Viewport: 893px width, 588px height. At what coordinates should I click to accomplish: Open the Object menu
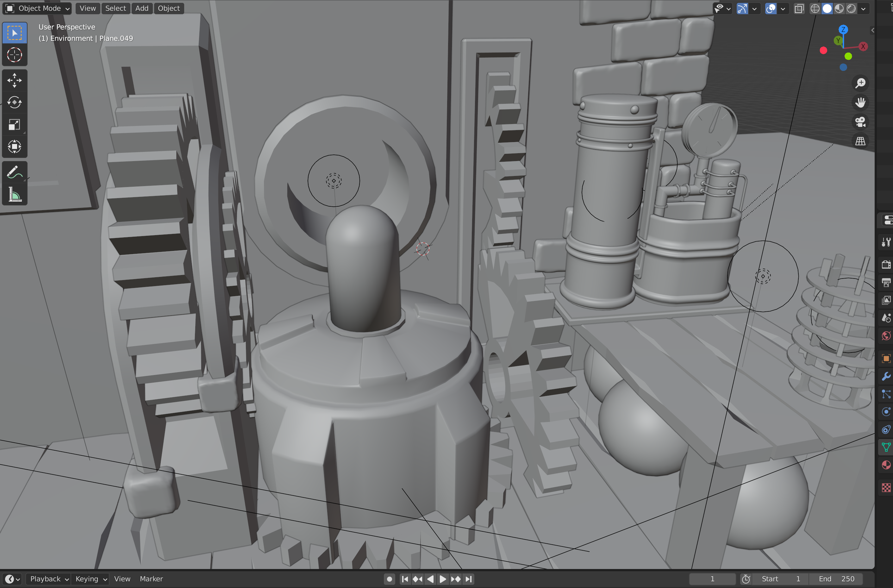pos(168,8)
